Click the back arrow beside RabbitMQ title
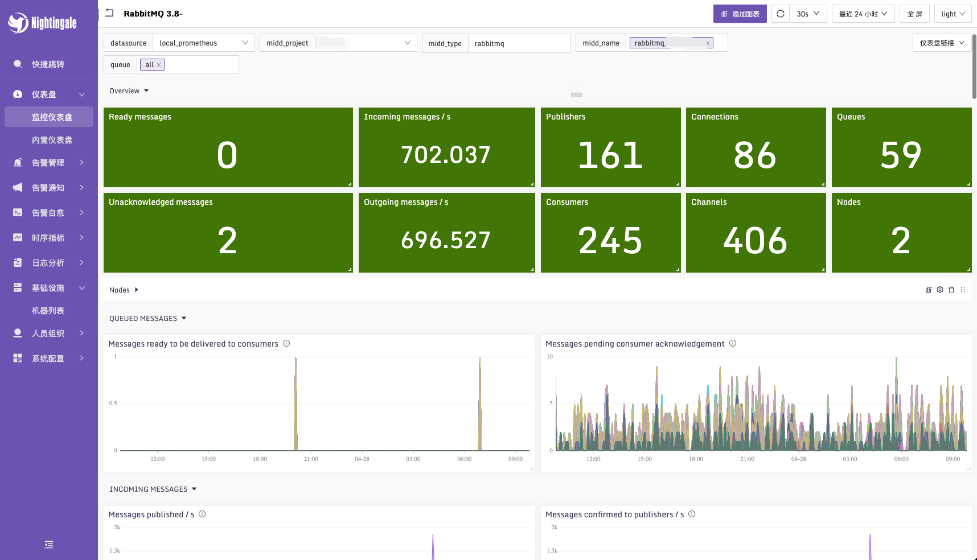Screen dimensions: 977x560 point(110,13)
